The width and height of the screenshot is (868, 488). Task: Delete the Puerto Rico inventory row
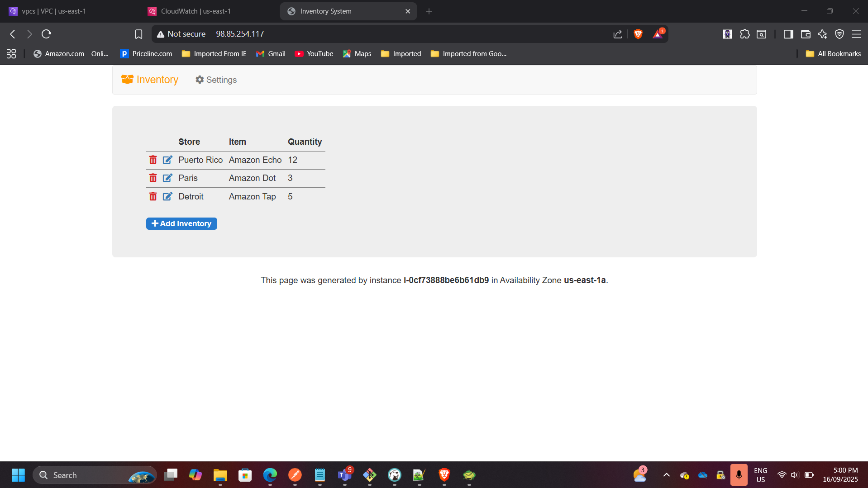[153, 160]
